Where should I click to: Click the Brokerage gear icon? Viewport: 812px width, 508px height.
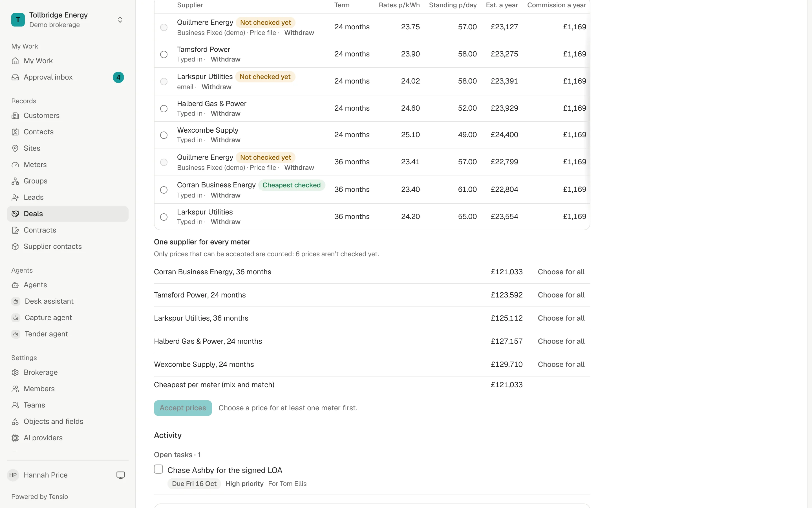(15, 372)
